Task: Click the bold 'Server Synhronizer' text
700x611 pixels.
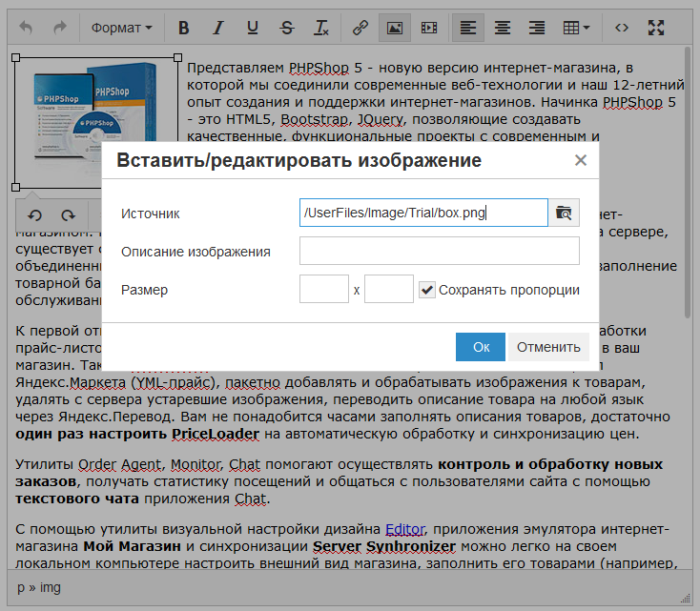Action: click(x=384, y=546)
